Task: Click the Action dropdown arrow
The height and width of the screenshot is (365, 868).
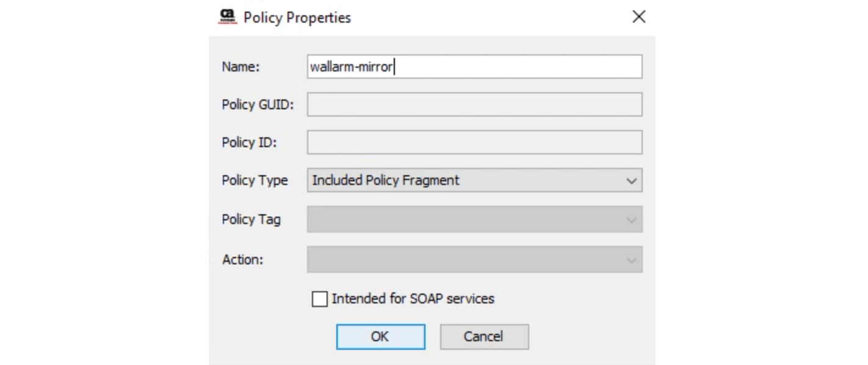Action: coord(632,259)
